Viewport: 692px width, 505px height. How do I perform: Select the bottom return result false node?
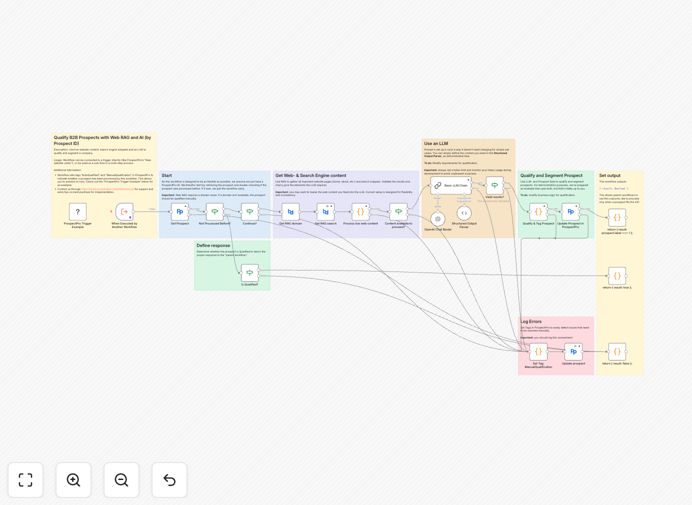coord(617,352)
